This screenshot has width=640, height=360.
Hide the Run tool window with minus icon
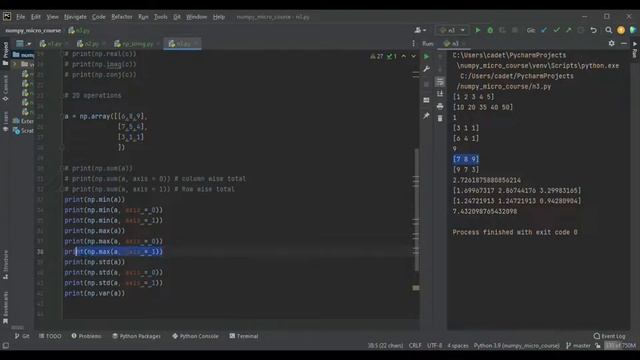tap(624, 43)
